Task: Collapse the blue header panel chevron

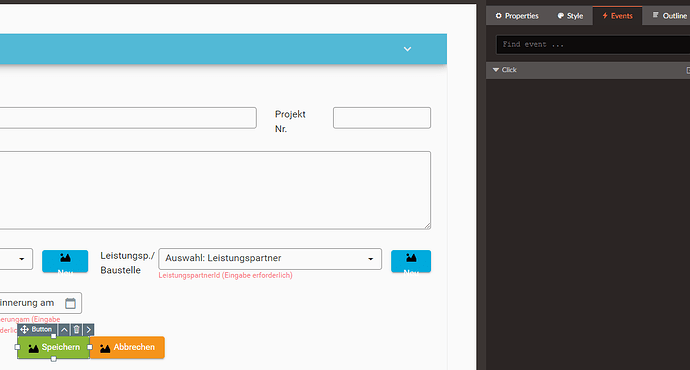Action: (407, 49)
